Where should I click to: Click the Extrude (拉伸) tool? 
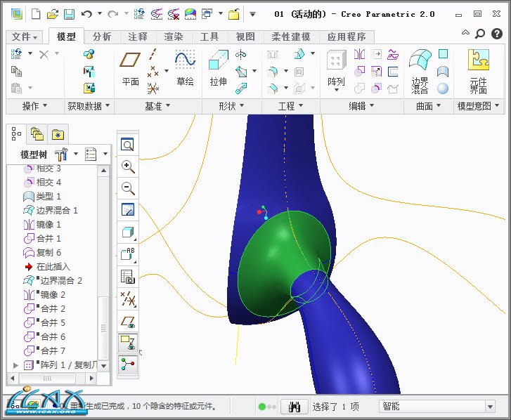pos(219,69)
